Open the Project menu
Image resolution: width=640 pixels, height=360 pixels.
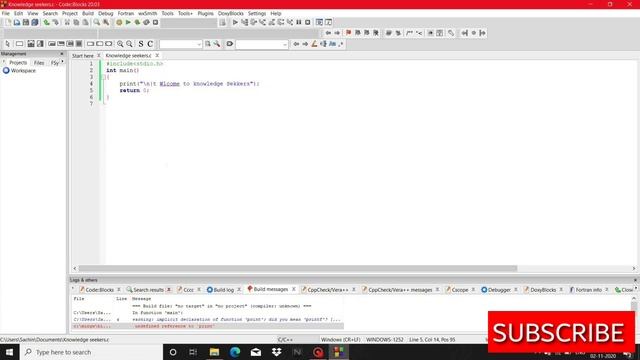[70, 13]
